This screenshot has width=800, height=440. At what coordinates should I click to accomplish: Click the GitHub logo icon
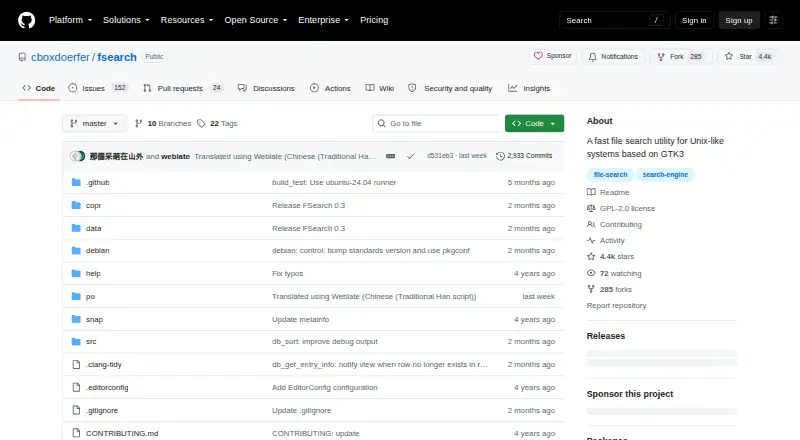tap(27, 20)
